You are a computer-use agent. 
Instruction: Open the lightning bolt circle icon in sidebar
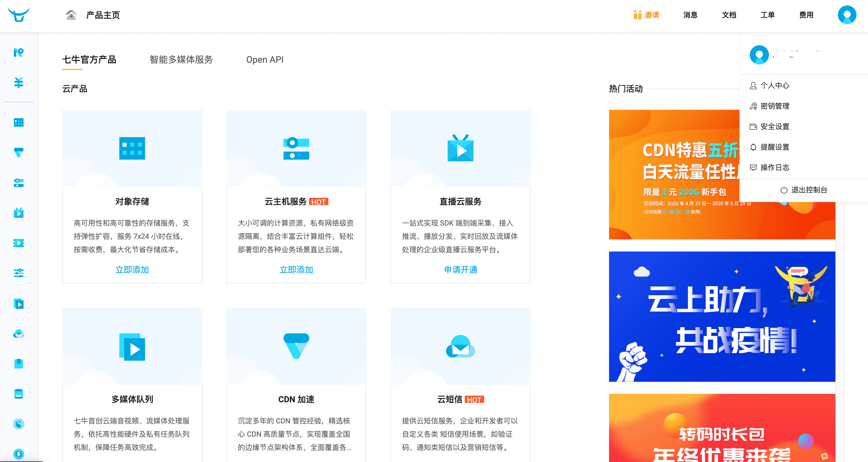(18, 454)
